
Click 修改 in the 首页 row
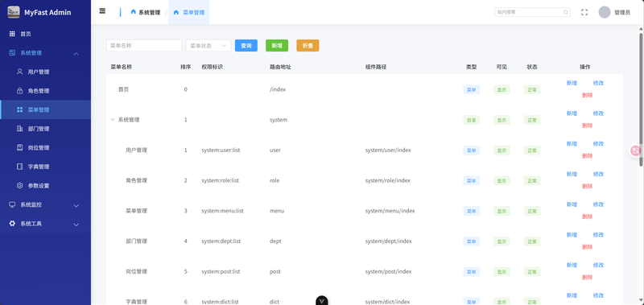click(x=598, y=83)
